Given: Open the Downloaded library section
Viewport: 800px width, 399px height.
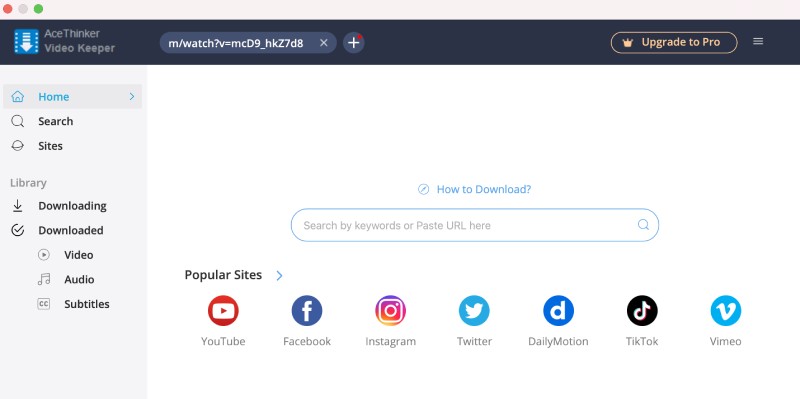Looking at the screenshot, I should point(72,230).
